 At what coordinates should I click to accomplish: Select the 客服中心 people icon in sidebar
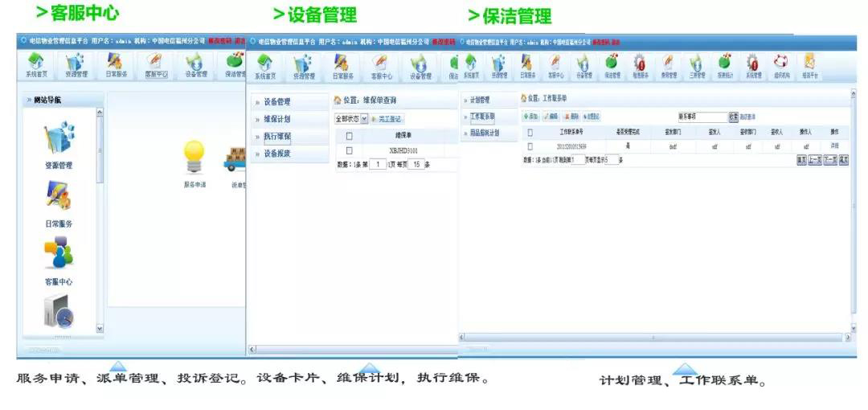[x=59, y=252]
